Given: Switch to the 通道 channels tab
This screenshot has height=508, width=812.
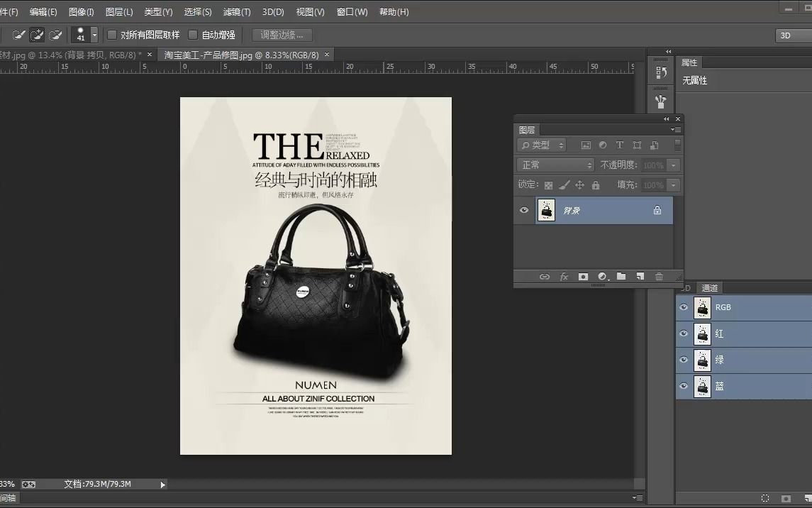Looking at the screenshot, I should pos(709,288).
